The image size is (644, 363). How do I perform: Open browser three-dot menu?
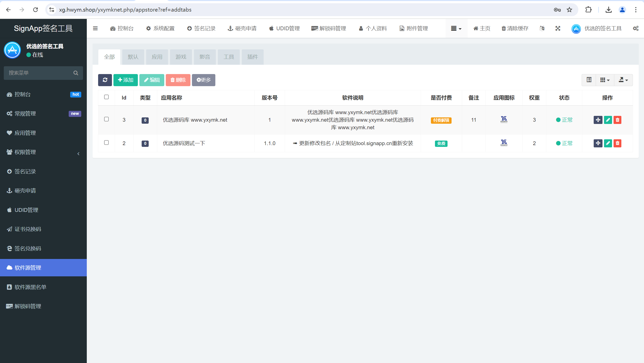[x=636, y=10]
